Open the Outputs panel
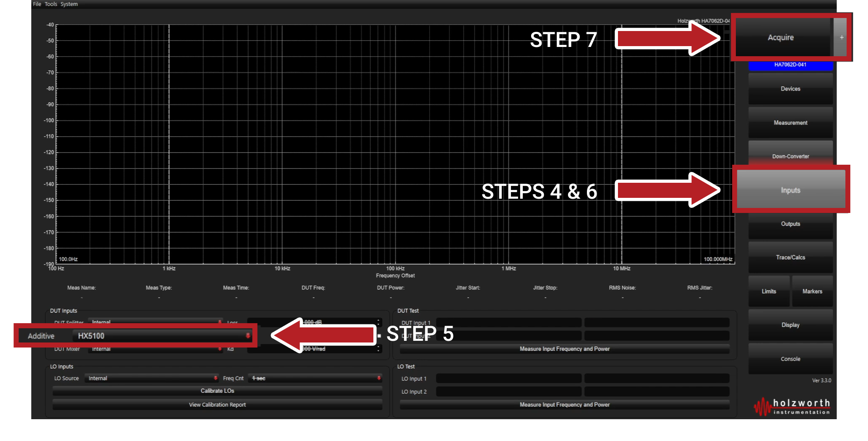The width and height of the screenshot is (868, 441). pyautogui.click(x=790, y=224)
